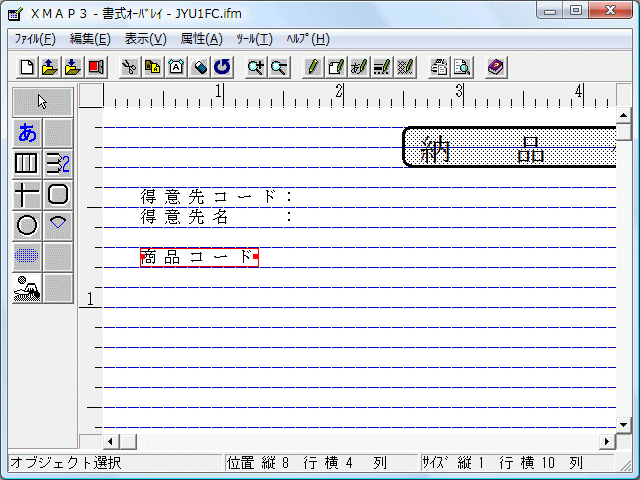Click the vertical scrollbar up arrow

623,116
